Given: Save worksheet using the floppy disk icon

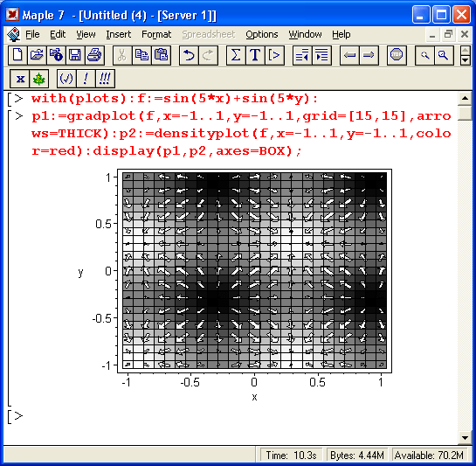Looking at the screenshot, I should tap(75, 55).
